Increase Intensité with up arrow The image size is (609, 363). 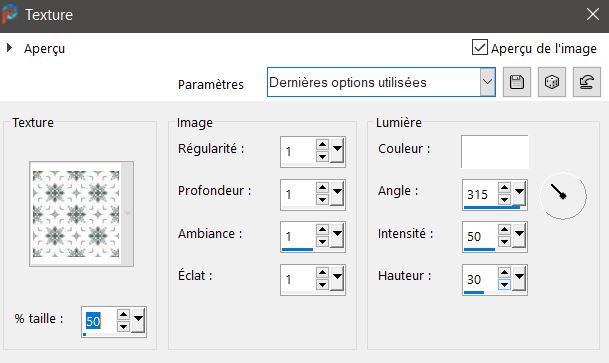tap(504, 230)
